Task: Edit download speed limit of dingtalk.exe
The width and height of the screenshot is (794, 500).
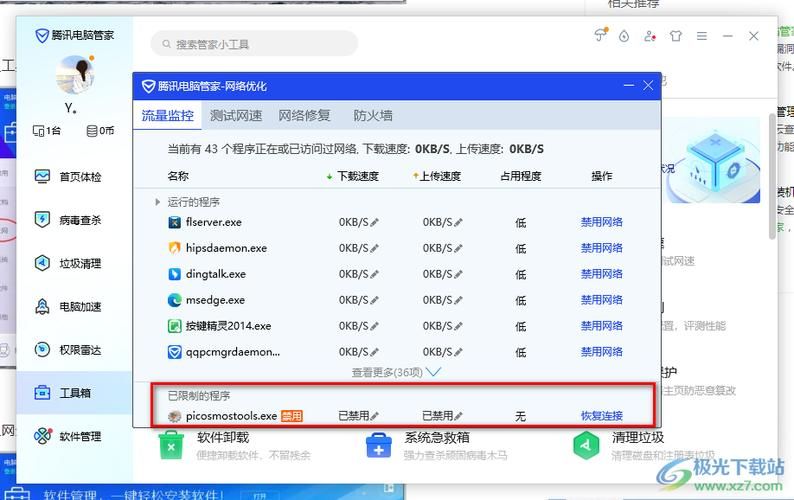Action: 375,274
